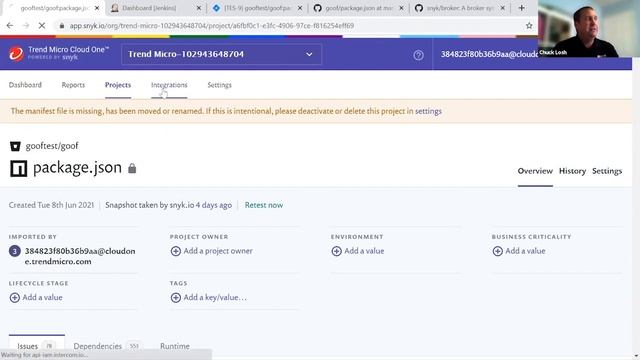
Task: Open the Runtime tab
Action: click(175, 346)
